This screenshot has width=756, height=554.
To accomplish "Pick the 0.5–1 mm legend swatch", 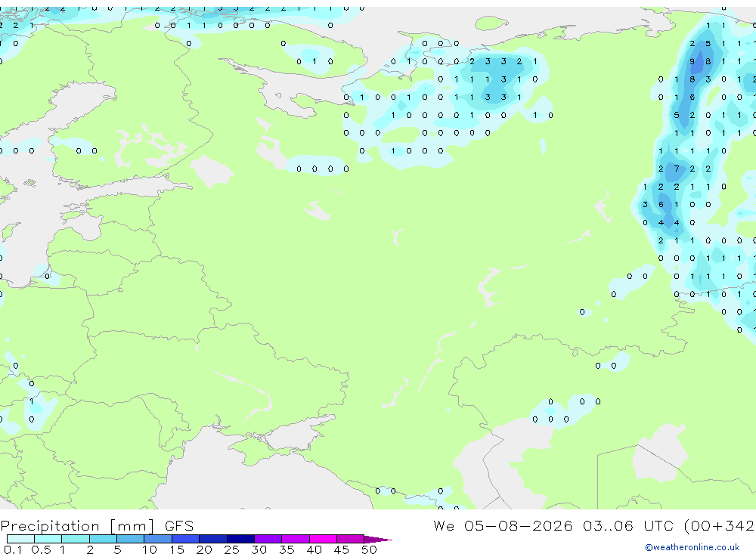I will [x=48, y=539].
